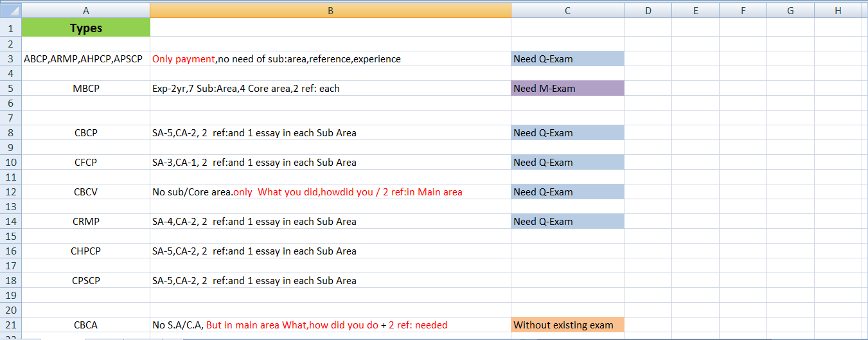Select column C header
868x340 pixels.
click(x=567, y=10)
